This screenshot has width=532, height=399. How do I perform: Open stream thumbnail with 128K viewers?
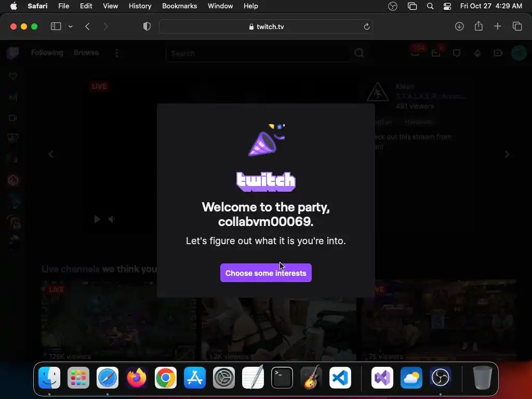(118, 320)
